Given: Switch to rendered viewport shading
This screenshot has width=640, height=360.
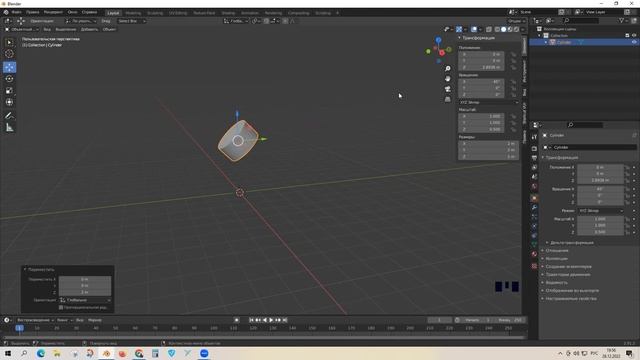Looking at the screenshot, I should (516, 29).
